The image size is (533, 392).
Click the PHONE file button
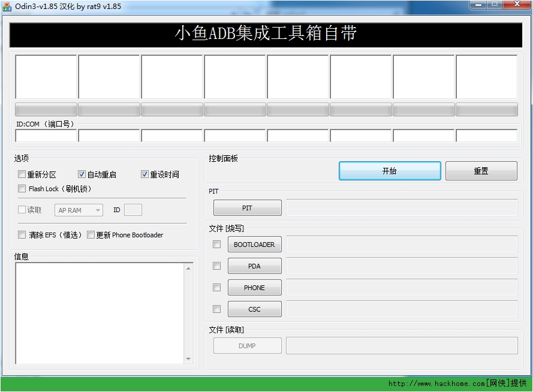[x=254, y=288]
